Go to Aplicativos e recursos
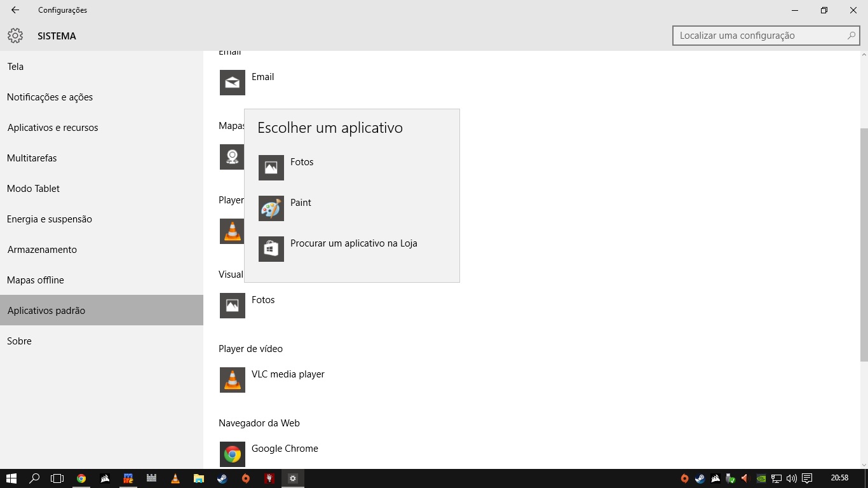Image resolution: width=868 pixels, height=488 pixels. [102, 128]
